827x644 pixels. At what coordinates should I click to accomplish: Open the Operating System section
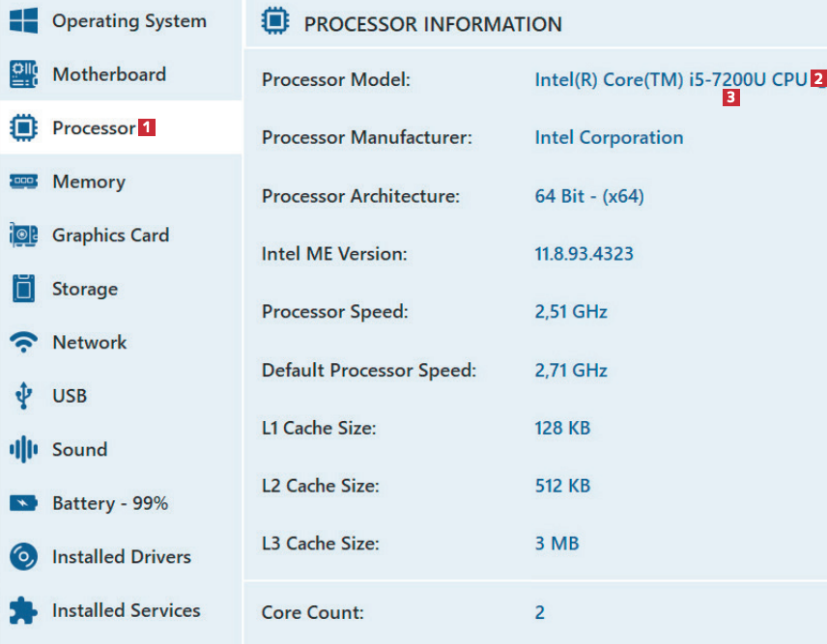128,20
